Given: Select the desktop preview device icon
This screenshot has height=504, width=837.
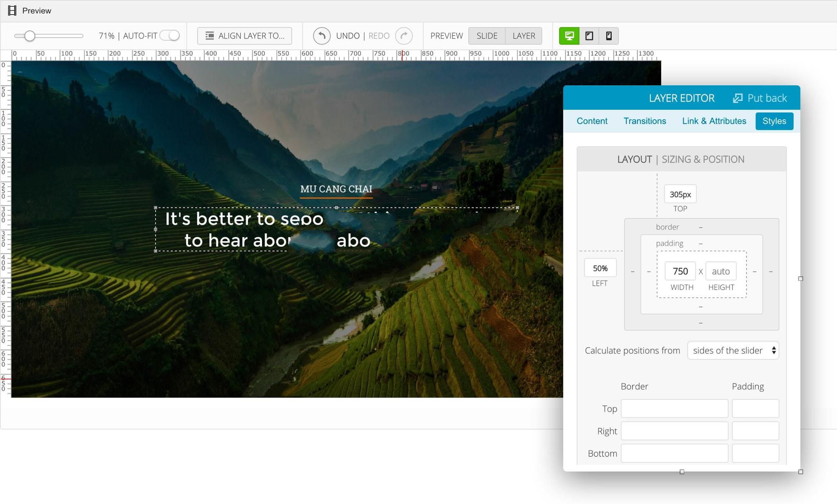Looking at the screenshot, I should [569, 36].
